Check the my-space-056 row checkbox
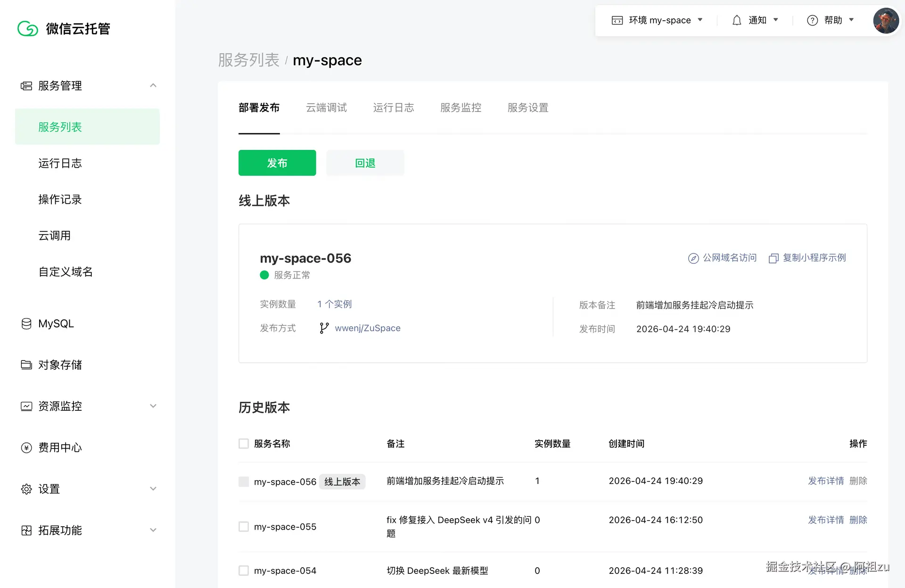 (243, 481)
